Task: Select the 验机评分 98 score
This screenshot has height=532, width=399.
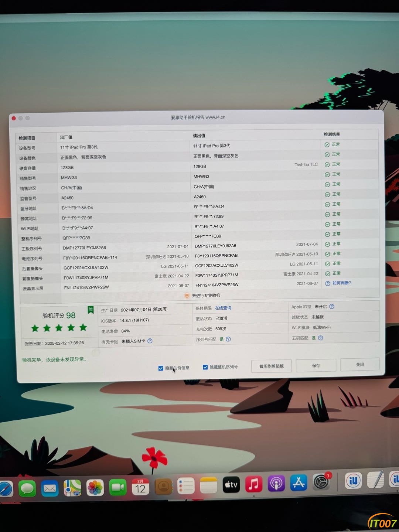Action: pos(59,316)
